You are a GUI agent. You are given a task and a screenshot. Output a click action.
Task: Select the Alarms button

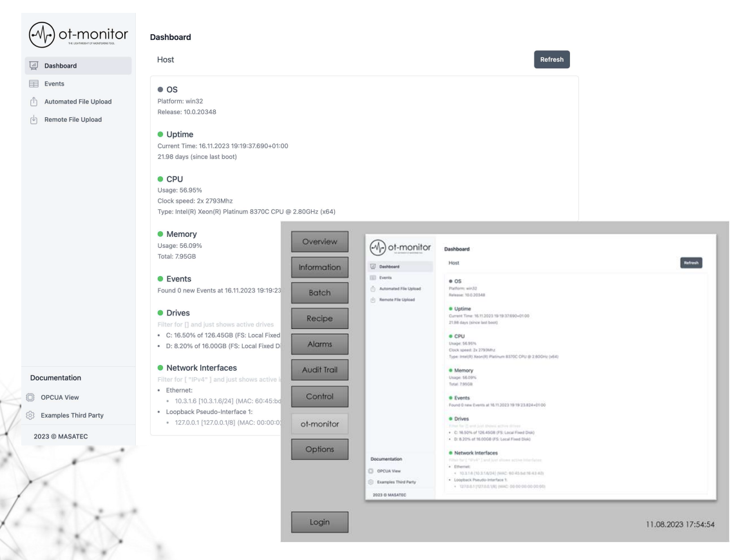(x=319, y=344)
